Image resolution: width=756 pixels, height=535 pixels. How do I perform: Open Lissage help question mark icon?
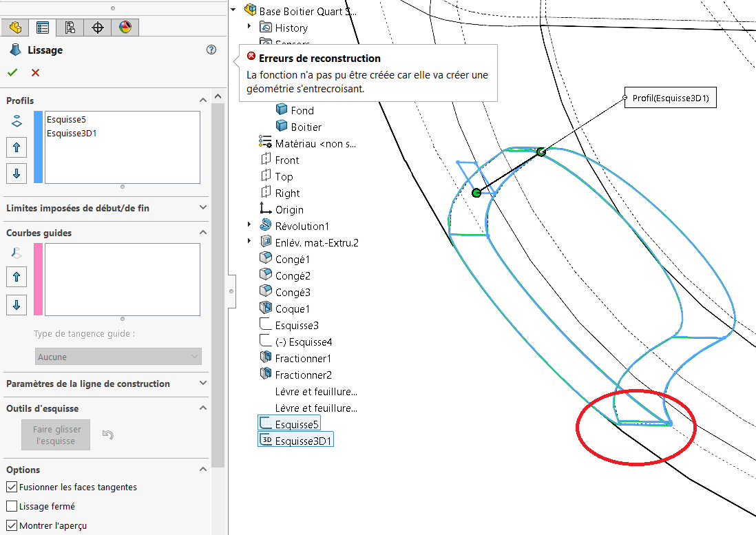(211, 50)
